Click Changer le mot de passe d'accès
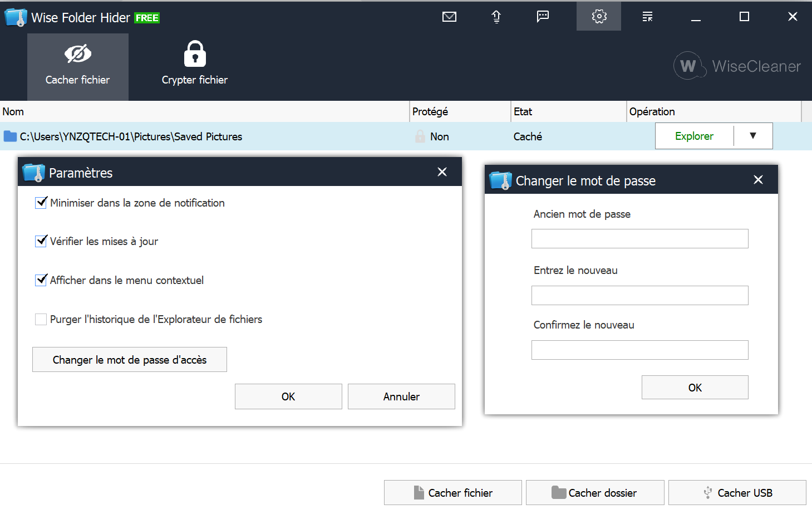The width and height of the screenshot is (812, 519). pyautogui.click(x=130, y=360)
